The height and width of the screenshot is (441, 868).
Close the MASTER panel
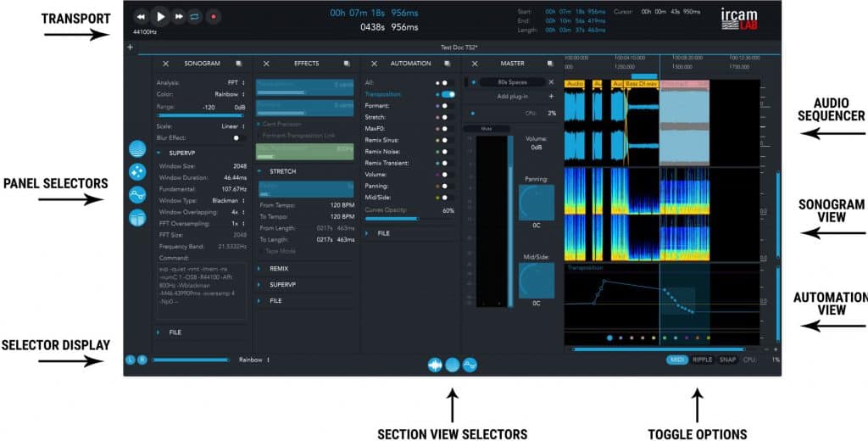pyautogui.click(x=475, y=64)
